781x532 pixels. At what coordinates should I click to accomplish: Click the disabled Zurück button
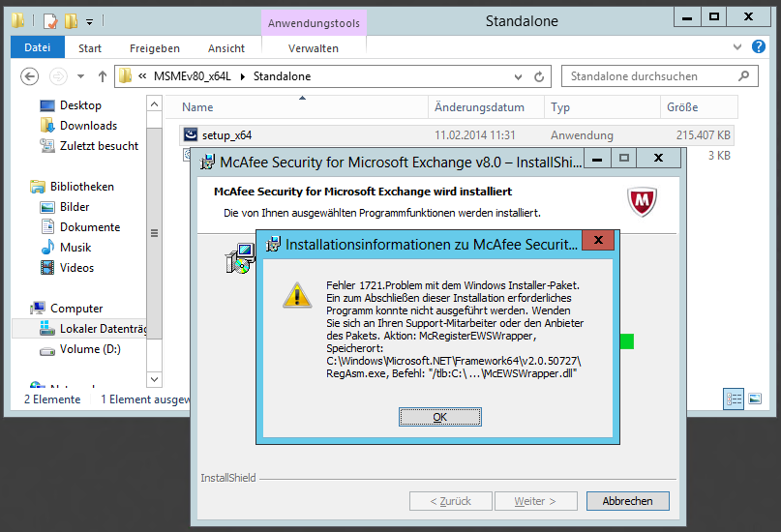[x=451, y=501]
